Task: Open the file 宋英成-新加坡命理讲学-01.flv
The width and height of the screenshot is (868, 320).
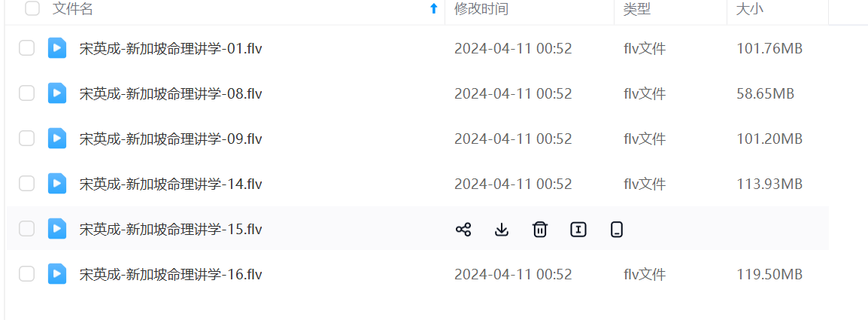Action: [x=171, y=49]
